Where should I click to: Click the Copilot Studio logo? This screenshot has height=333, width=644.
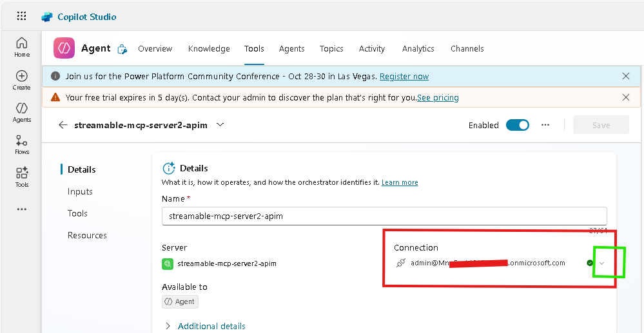click(47, 17)
